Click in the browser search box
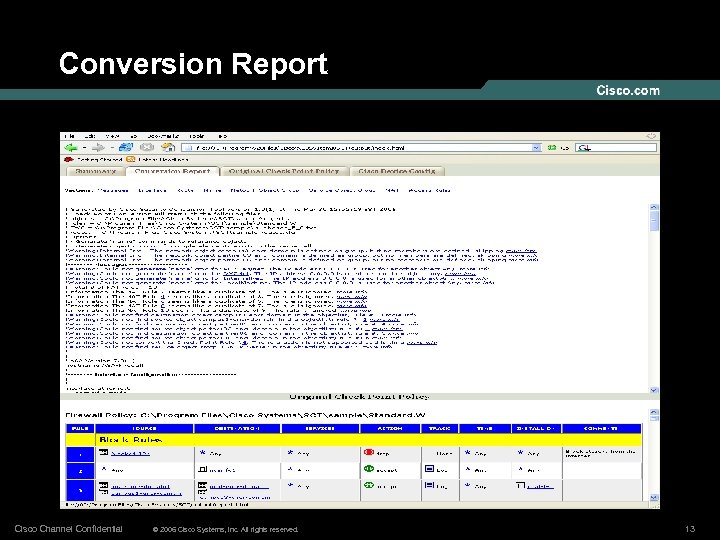 (616, 147)
